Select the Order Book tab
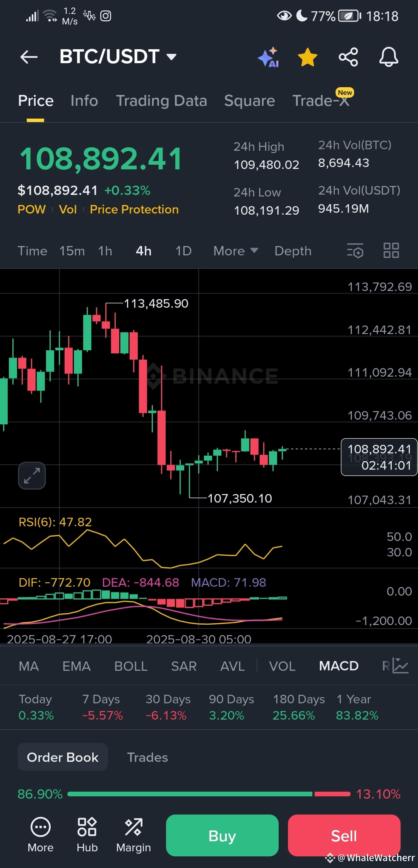The width and height of the screenshot is (418, 868). pos(63,757)
